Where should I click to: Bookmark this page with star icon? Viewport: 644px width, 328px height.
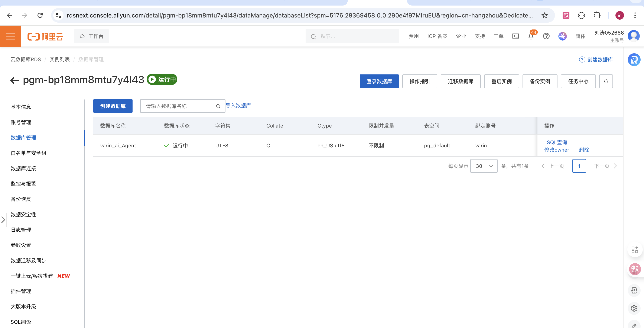(544, 16)
